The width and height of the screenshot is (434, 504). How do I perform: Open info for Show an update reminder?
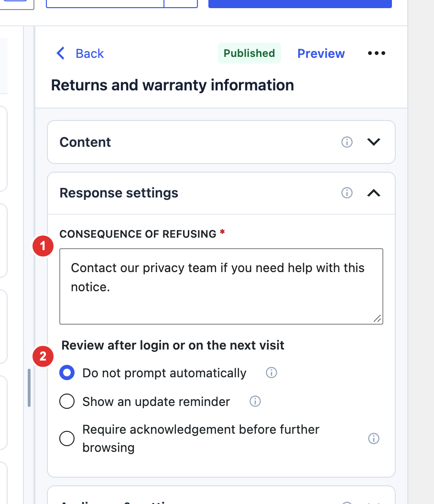255,401
